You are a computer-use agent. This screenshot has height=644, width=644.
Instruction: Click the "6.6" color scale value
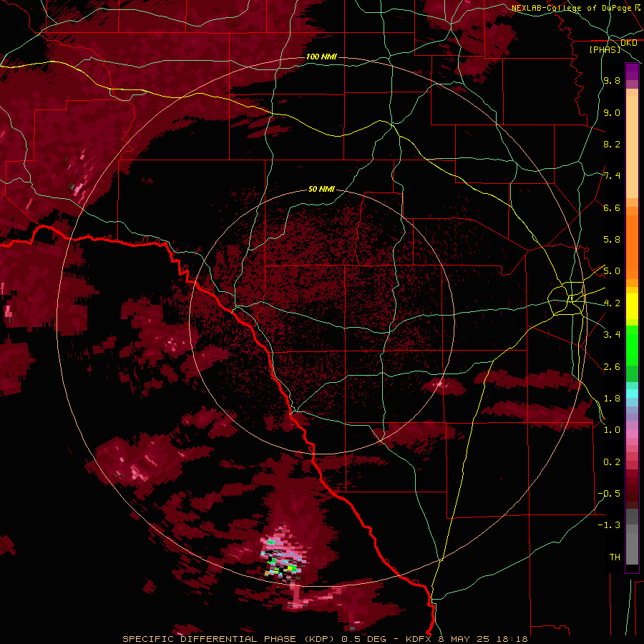coord(612,208)
